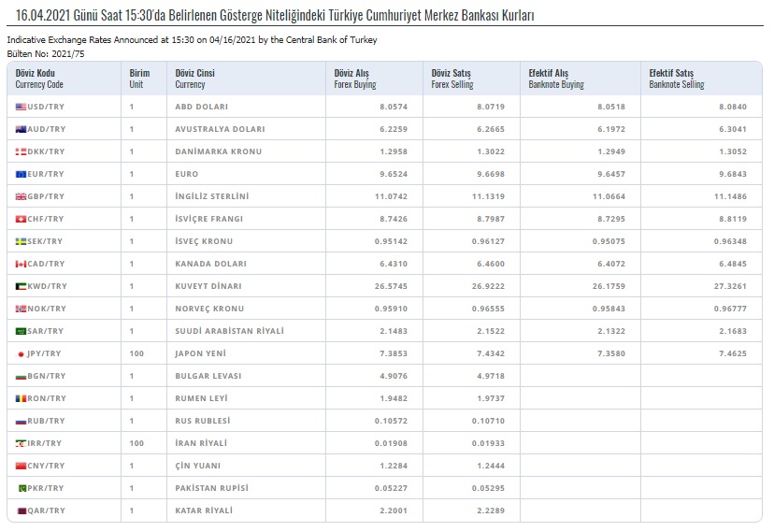Click the Chinese flag icon beside CNY/TRY

tap(21, 466)
